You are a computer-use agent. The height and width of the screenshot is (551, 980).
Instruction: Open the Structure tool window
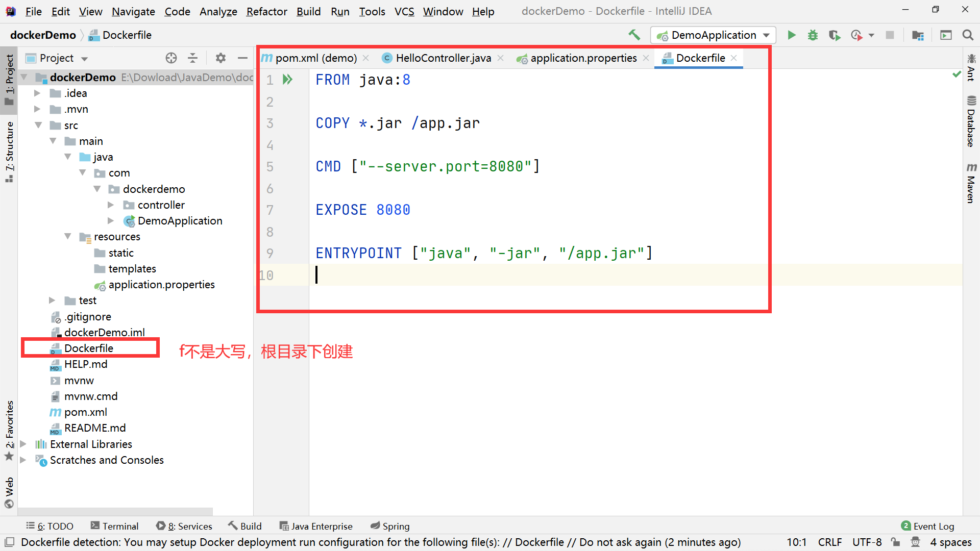pyautogui.click(x=9, y=152)
